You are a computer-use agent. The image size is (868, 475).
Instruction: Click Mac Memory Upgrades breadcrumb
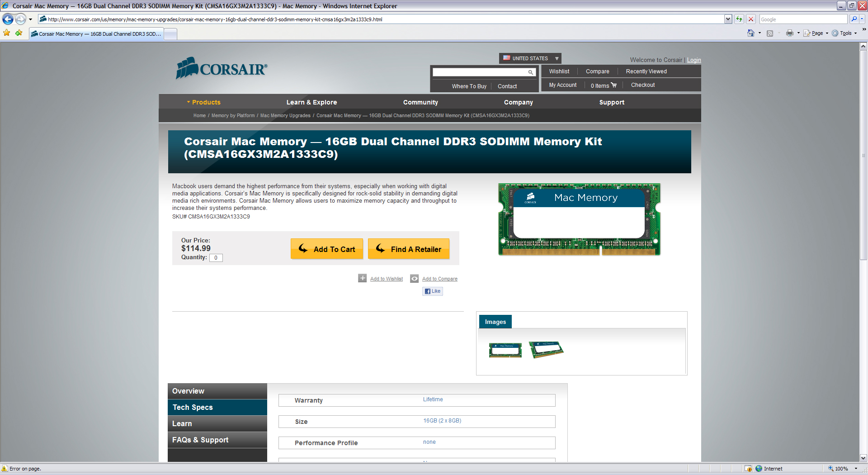coord(285,116)
